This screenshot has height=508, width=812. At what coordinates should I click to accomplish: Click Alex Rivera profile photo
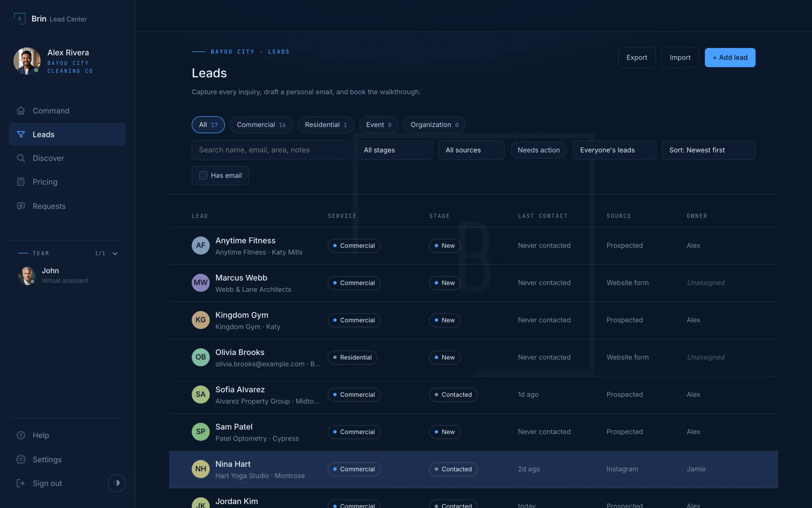pos(27,61)
